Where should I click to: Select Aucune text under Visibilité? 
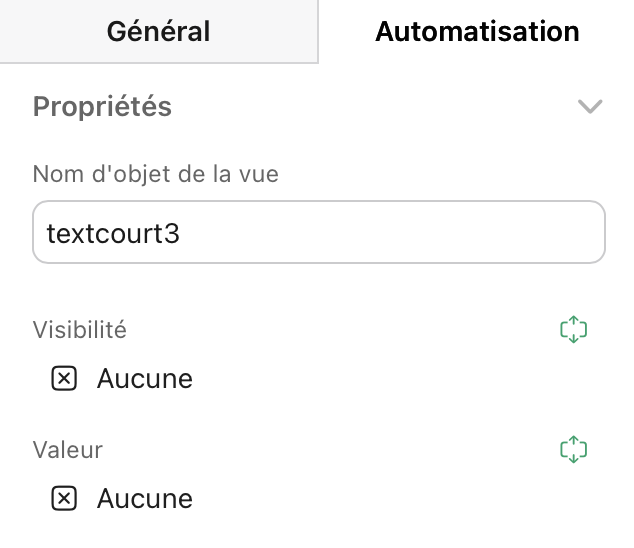coord(144,379)
